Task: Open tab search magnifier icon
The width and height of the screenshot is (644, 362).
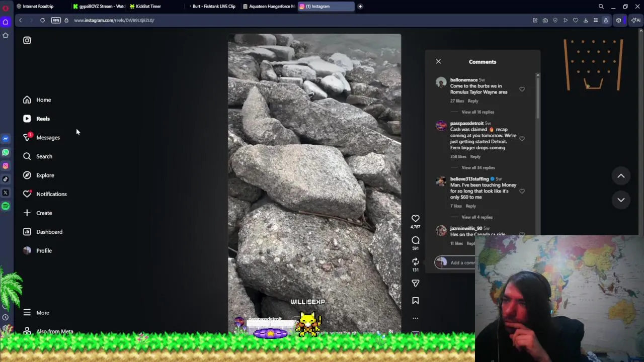Action: point(601,7)
